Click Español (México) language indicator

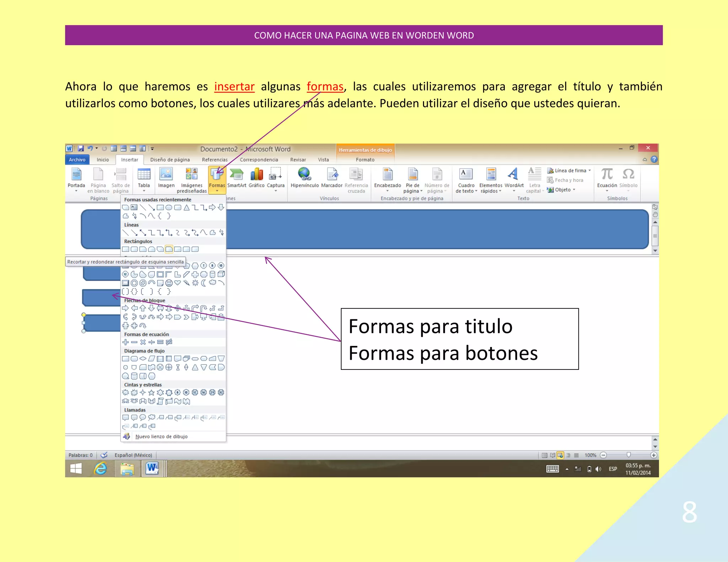click(x=133, y=455)
